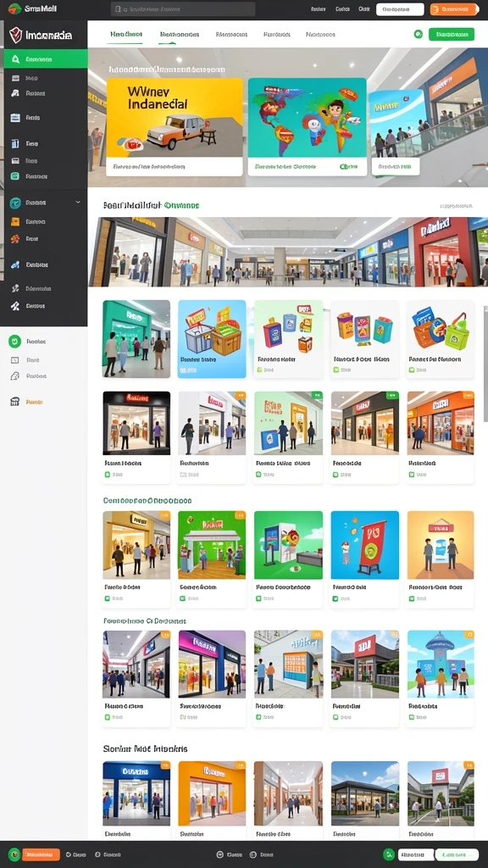Click the yellow-orange box icon in dark sidebar
Viewport: 488px width, 868px height.
tap(15, 221)
